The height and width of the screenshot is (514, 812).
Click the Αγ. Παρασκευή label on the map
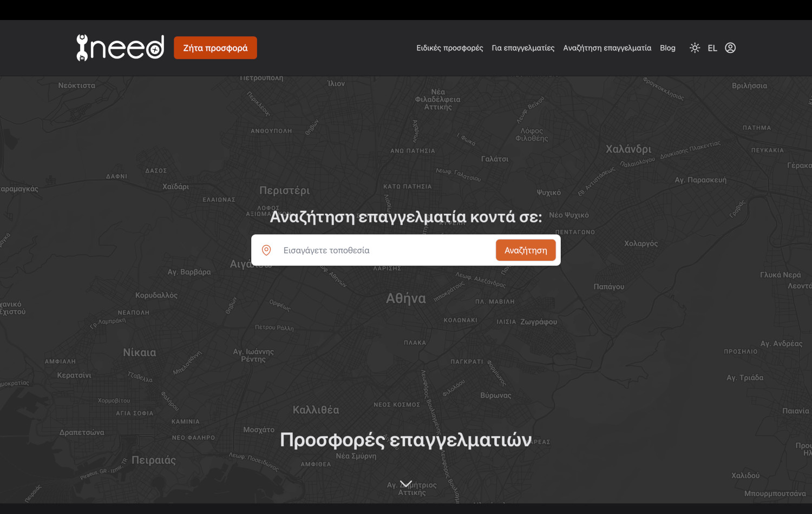700,180
